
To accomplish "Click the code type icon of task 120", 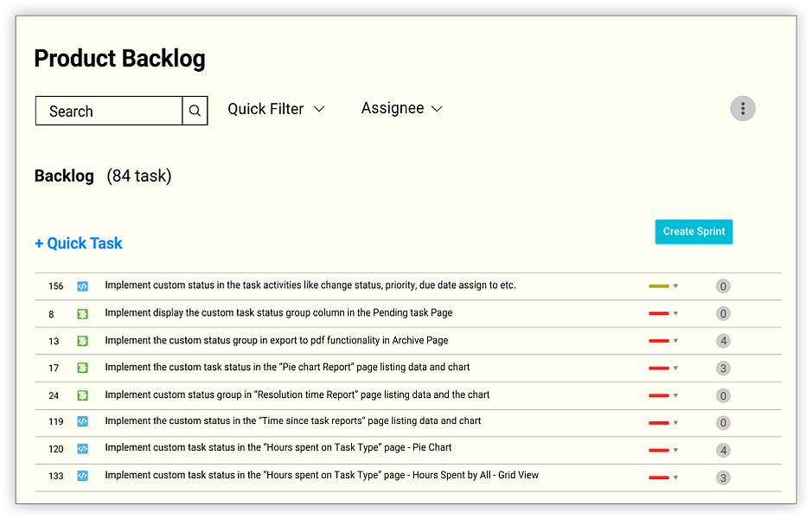I will [82, 449].
